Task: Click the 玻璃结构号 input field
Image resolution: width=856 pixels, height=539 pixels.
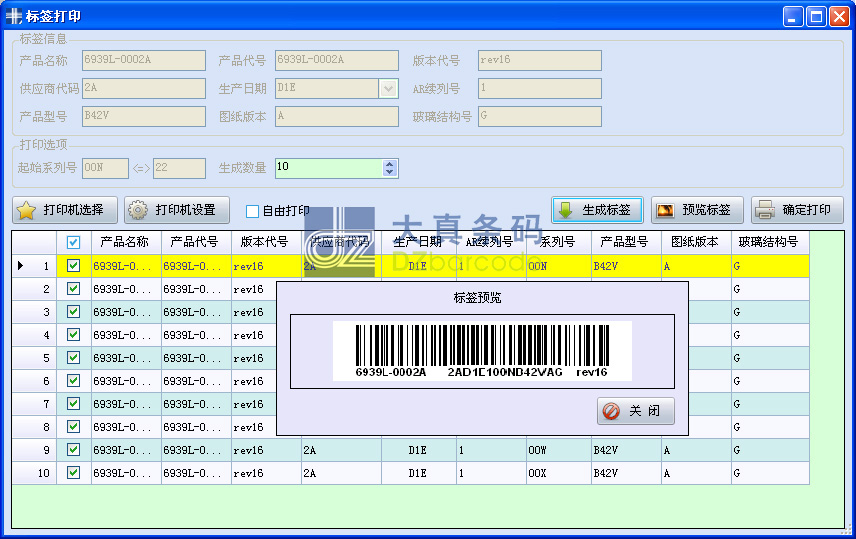Action: [540, 116]
